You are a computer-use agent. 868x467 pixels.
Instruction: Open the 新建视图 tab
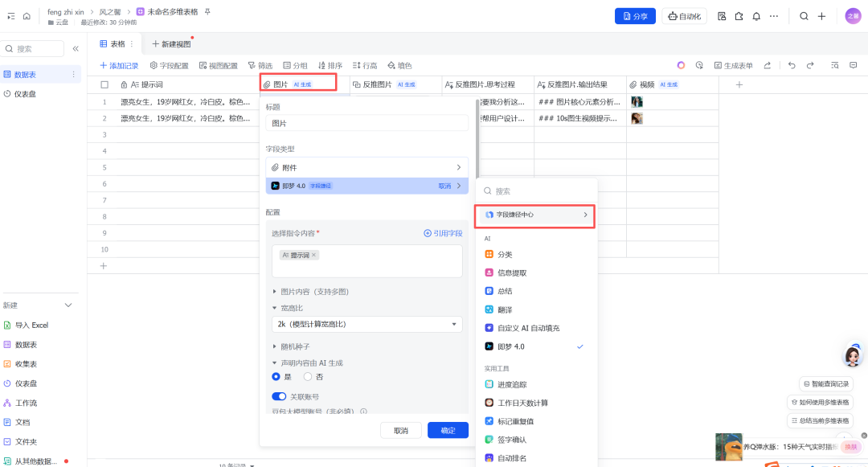pyautogui.click(x=171, y=43)
